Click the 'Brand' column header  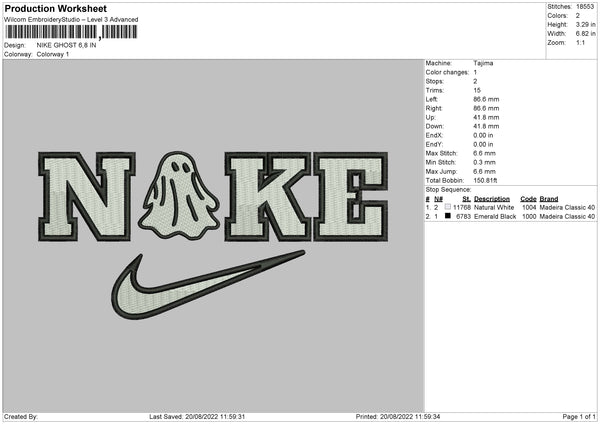click(549, 199)
